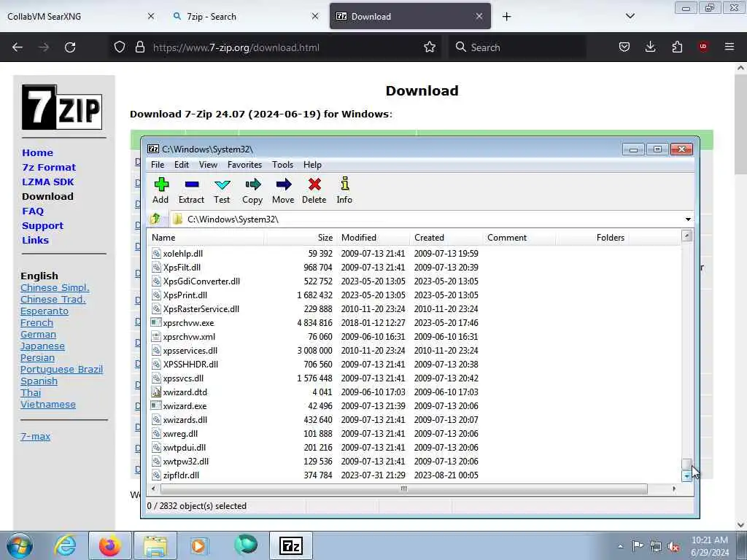Switch to the CollabVM SearXNG tab
Image resolution: width=747 pixels, height=560 pixels.
click(x=81, y=16)
